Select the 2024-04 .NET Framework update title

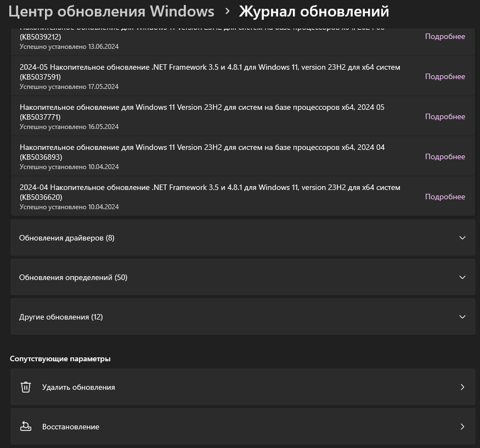tap(210, 188)
